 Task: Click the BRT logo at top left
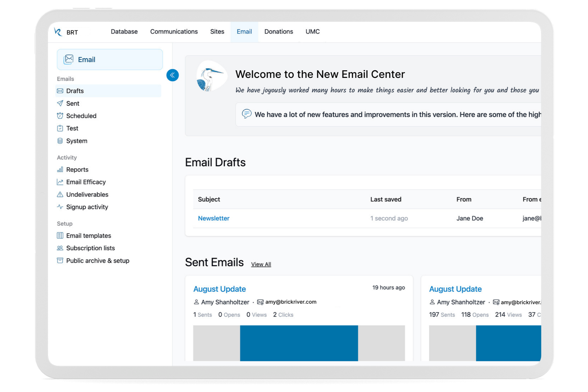point(58,32)
